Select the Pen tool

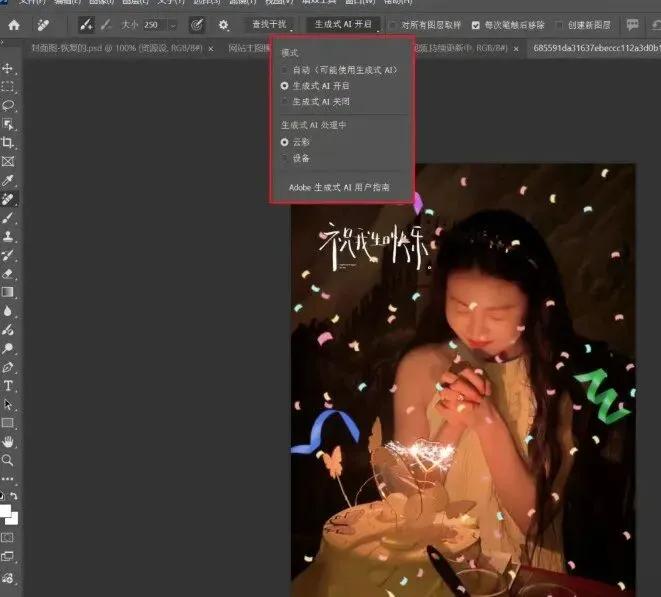(x=8, y=367)
